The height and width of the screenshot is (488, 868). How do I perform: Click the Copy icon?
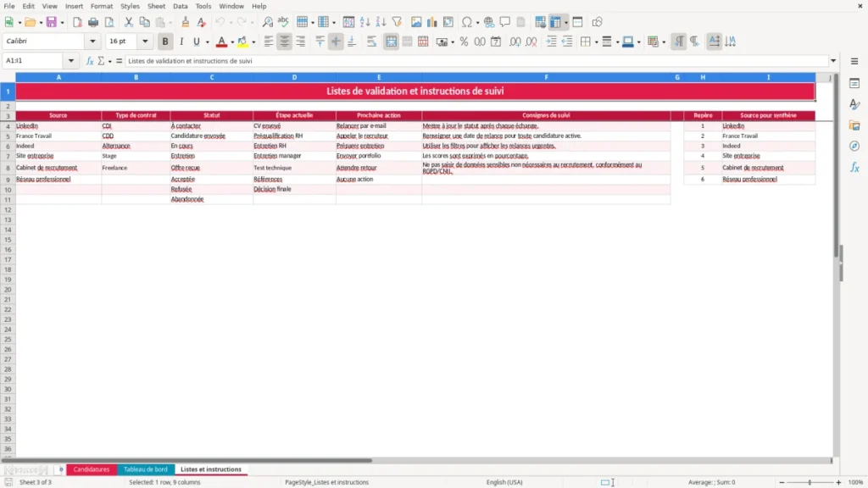pos(144,22)
